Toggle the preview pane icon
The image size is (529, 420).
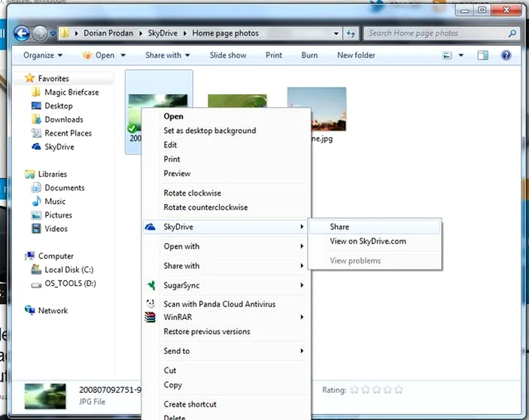pyautogui.click(x=483, y=55)
